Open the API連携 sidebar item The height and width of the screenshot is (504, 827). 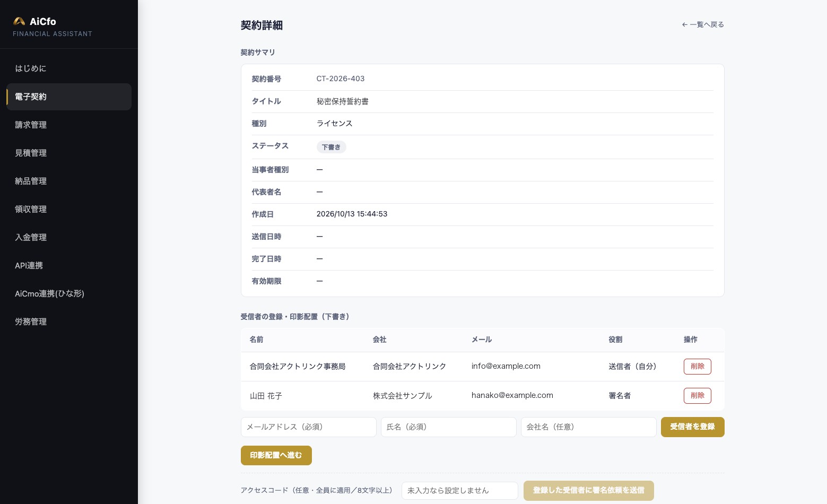pyautogui.click(x=69, y=265)
